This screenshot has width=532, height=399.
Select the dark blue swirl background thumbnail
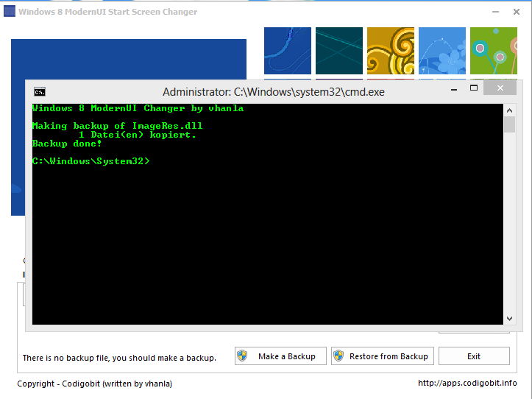[288, 51]
